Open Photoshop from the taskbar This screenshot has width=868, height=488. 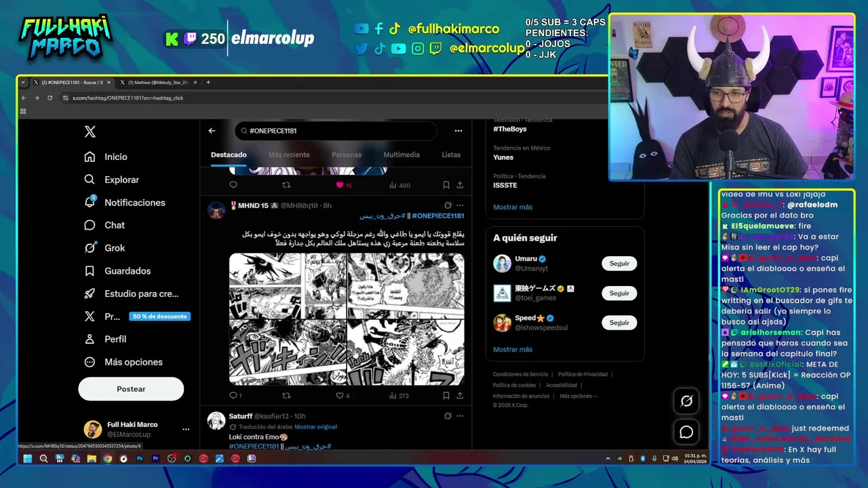click(140, 459)
